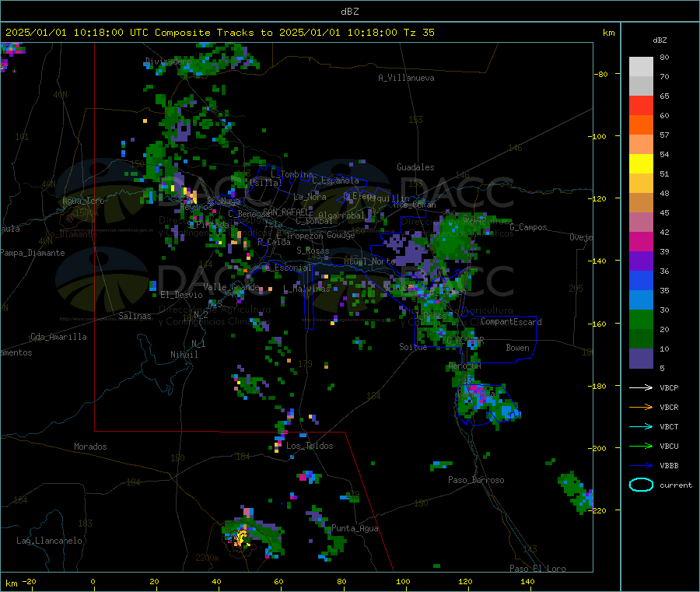Click the cyan 'current' ellipse legend icon
Image resolution: width=700 pixels, height=592 pixels.
[x=641, y=485]
